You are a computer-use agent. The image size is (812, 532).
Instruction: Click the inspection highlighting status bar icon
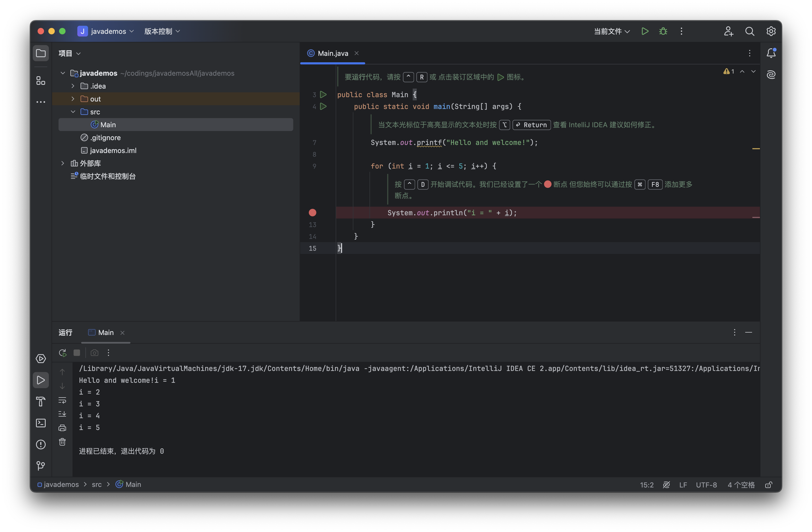[666, 484]
